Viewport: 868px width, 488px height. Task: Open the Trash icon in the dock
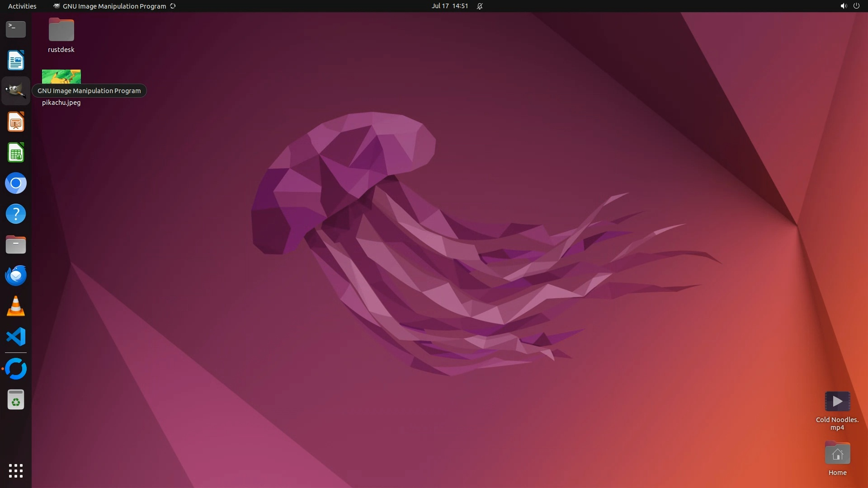tap(16, 400)
